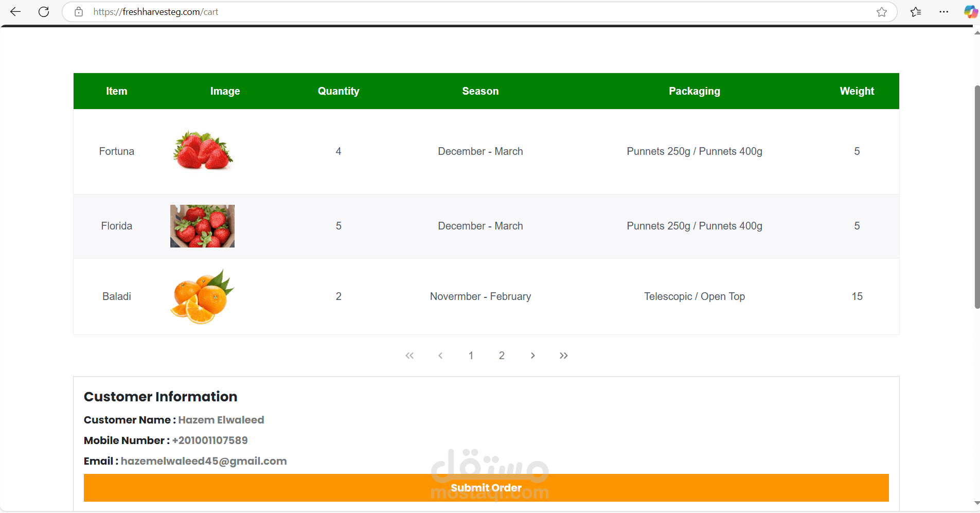The height and width of the screenshot is (513, 980).
Task: View site information lock icon
Action: (x=79, y=12)
